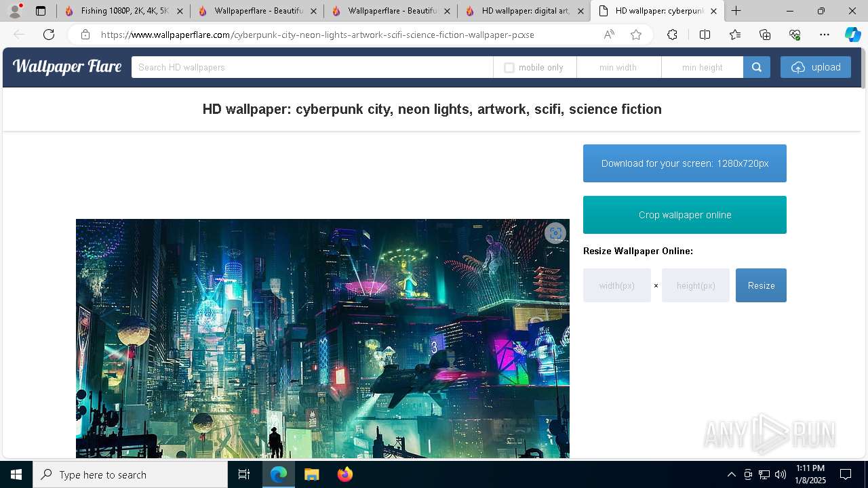Open the Settings and more menu

(825, 35)
